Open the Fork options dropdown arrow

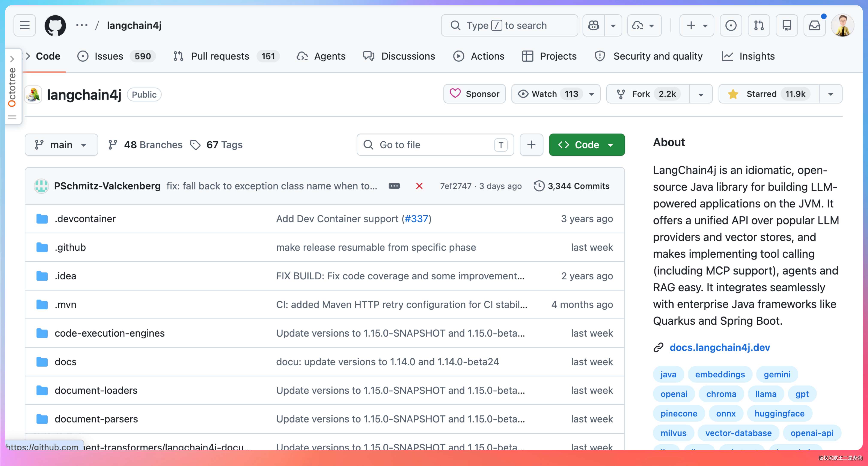click(x=701, y=94)
